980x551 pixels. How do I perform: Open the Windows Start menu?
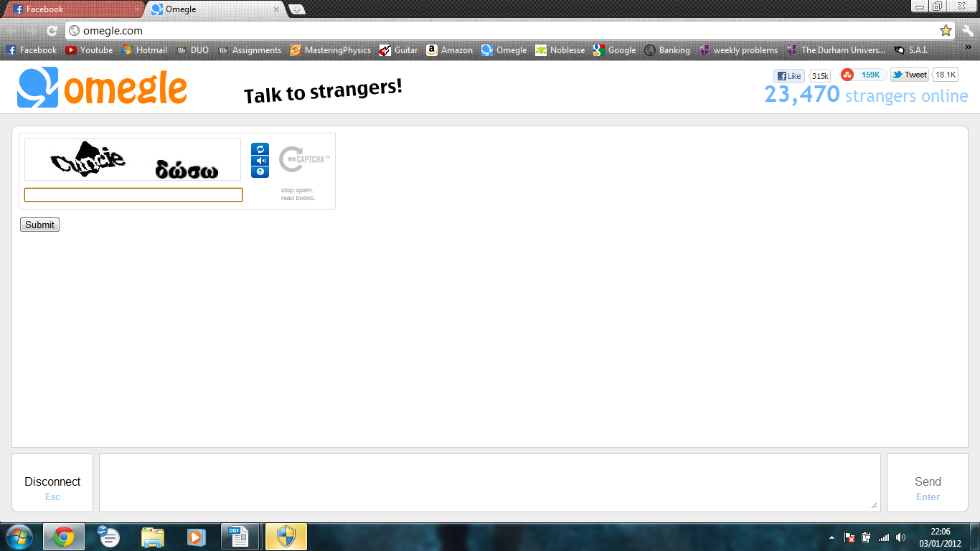click(19, 537)
